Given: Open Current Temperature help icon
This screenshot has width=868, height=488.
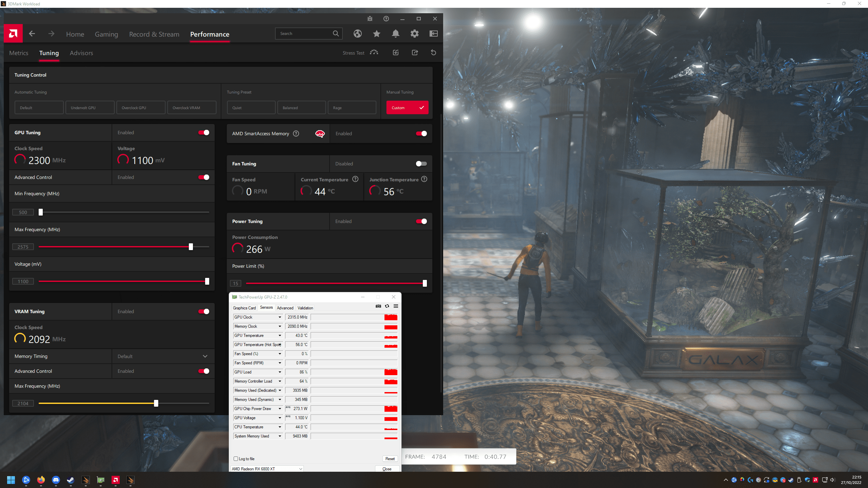Looking at the screenshot, I should click(355, 179).
